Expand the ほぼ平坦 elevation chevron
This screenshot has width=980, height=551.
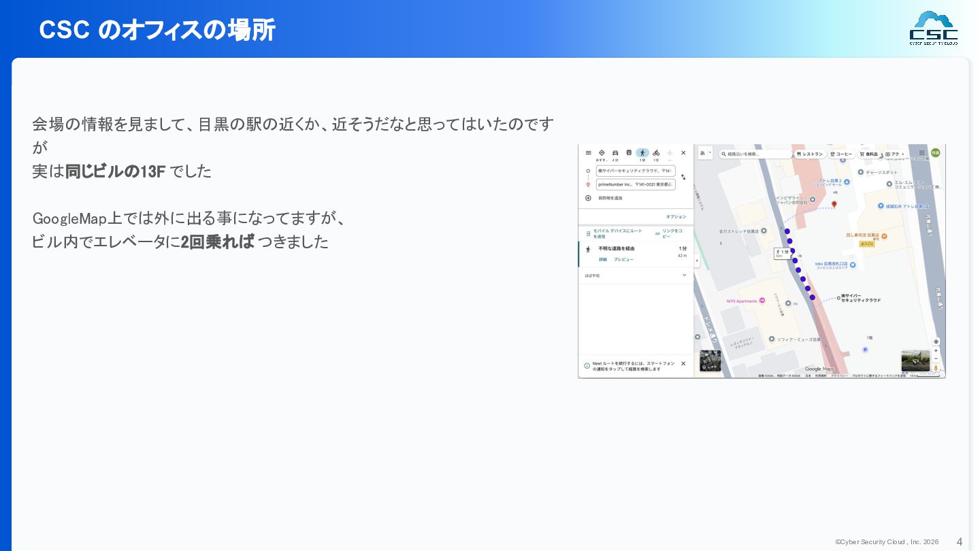[x=684, y=275]
